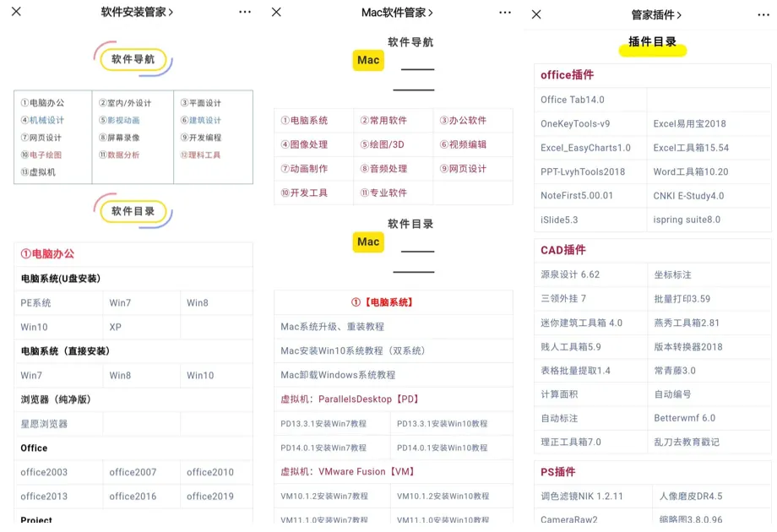Open Office Tab14.0 plugin entry
The width and height of the screenshot is (777, 532).
573,100
